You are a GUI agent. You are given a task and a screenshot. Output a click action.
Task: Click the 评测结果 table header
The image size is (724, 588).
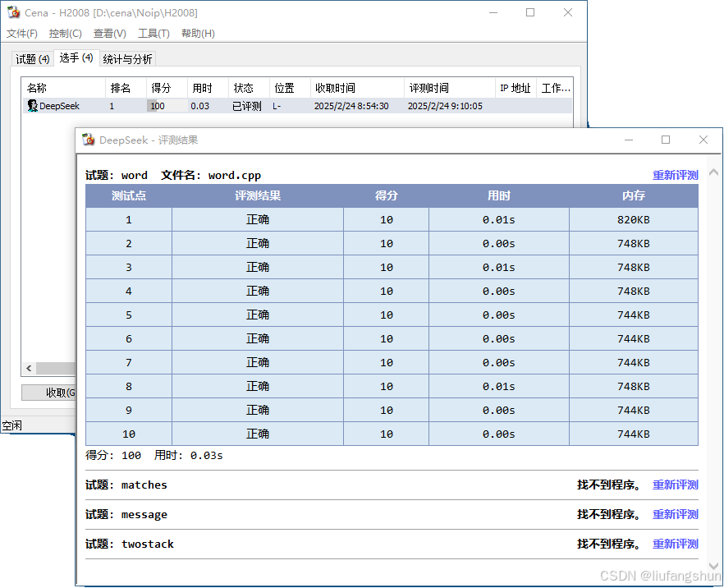click(258, 195)
